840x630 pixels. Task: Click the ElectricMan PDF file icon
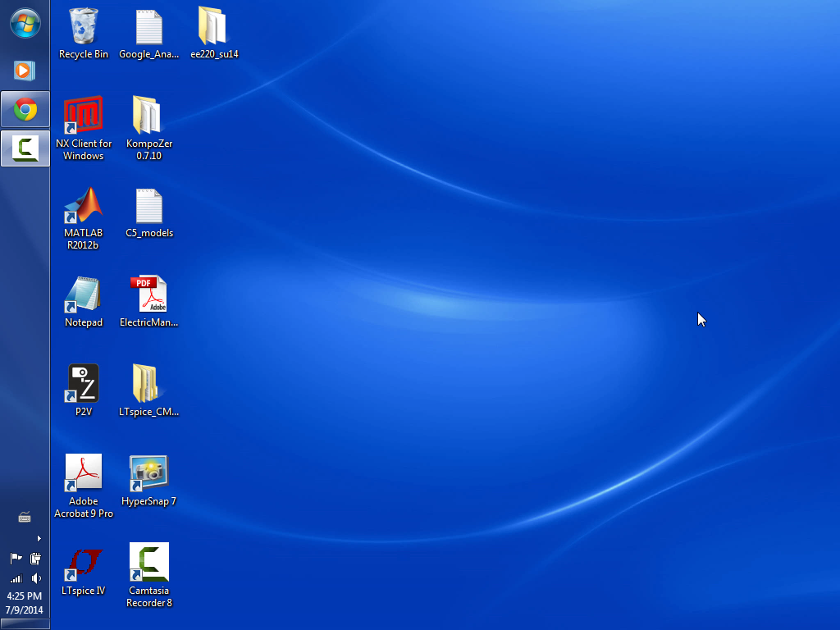coord(149,295)
